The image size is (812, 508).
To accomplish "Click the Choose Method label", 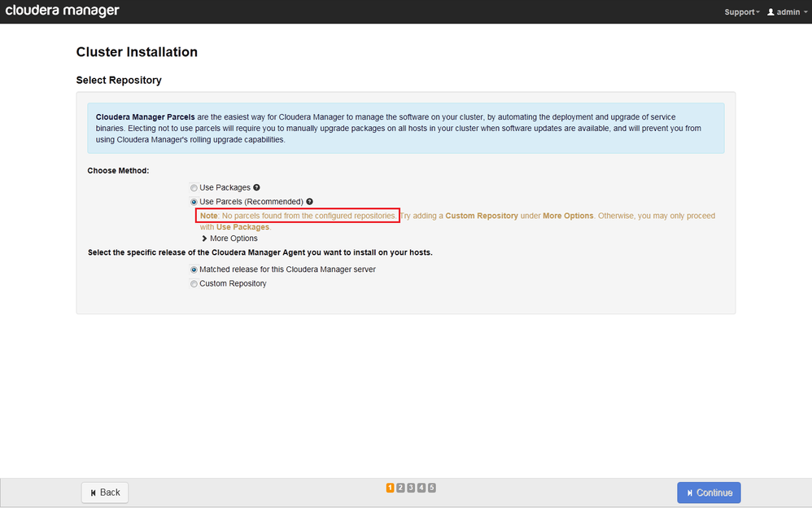I will (x=118, y=170).
